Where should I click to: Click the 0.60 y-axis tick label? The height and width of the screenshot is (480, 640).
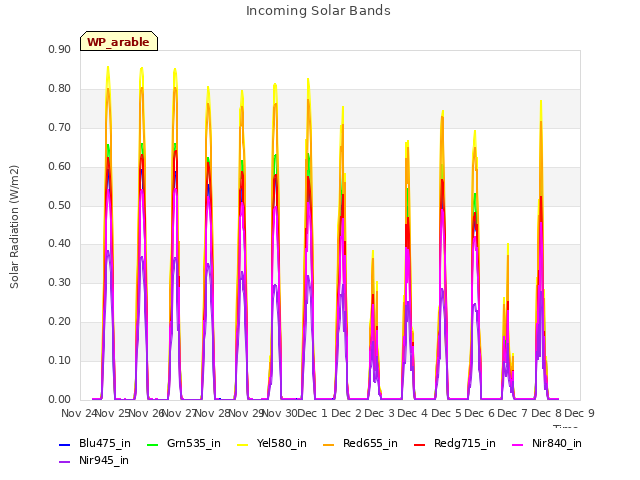click(60, 167)
